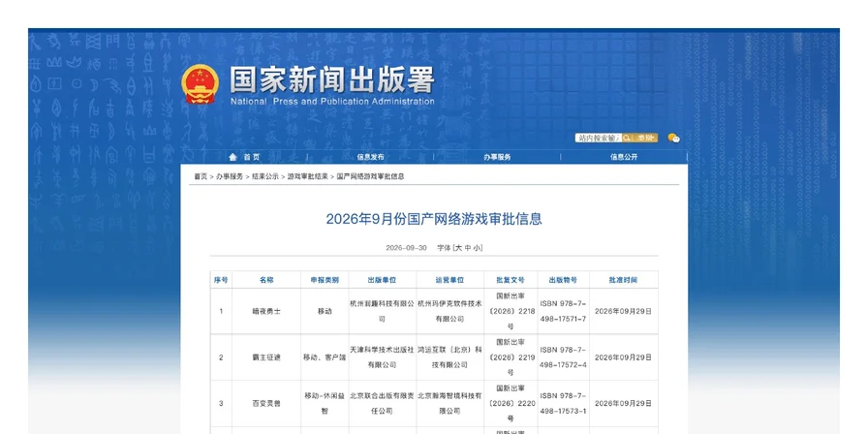This screenshot has height=434, width=868.
Task: Click 办事服务 in the breadcrumb trail
Action: click(230, 176)
